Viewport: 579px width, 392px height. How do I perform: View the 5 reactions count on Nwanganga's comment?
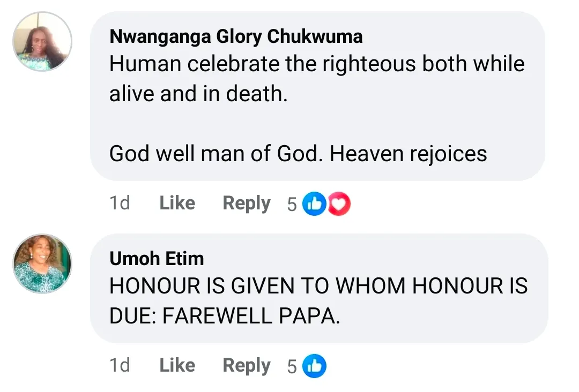[292, 205]
